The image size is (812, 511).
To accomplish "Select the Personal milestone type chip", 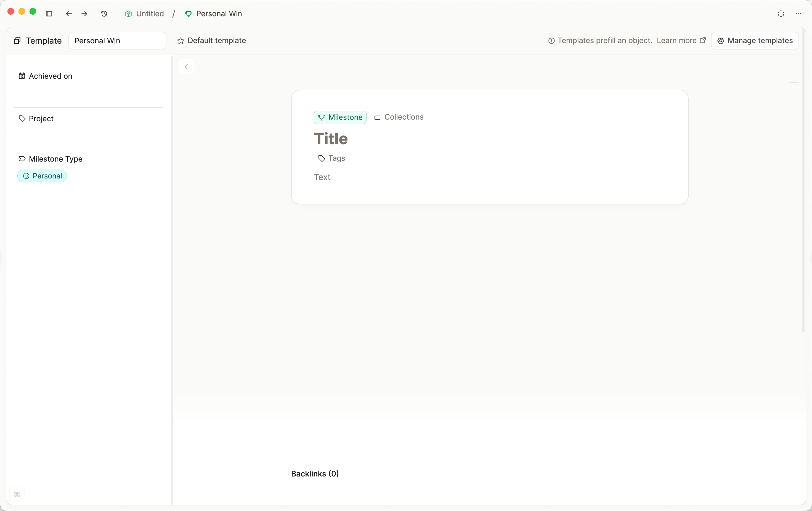I will pyautogui.click(x=42, y=176).
